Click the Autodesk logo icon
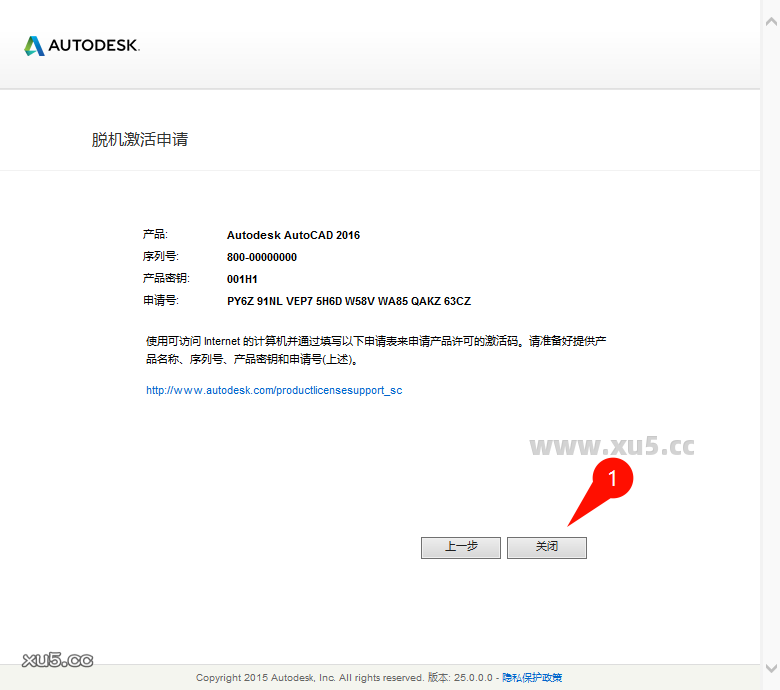 tap(34, 46)
